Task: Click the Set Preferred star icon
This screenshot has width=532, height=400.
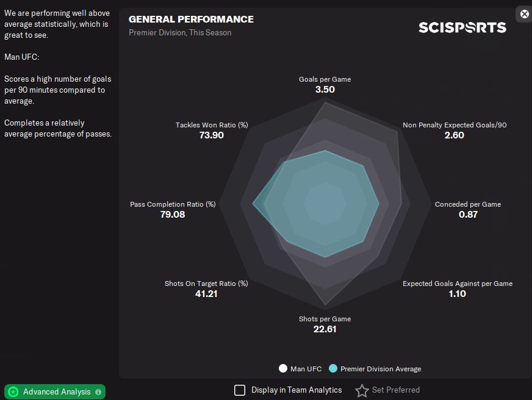Action: [362, 390]
